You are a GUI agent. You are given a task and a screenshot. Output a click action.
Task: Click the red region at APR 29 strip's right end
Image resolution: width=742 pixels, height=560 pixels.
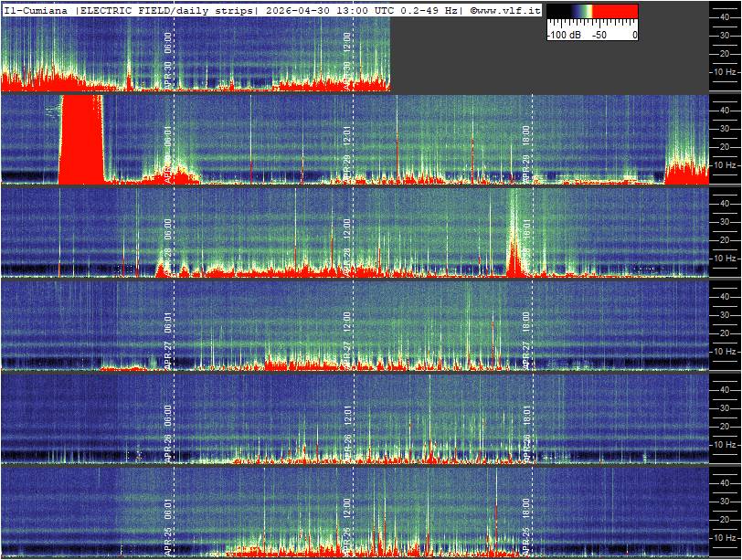click(687, 174)
